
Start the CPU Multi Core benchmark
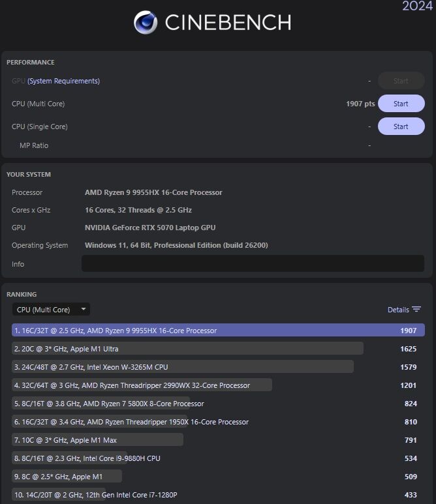pos(401,104)
